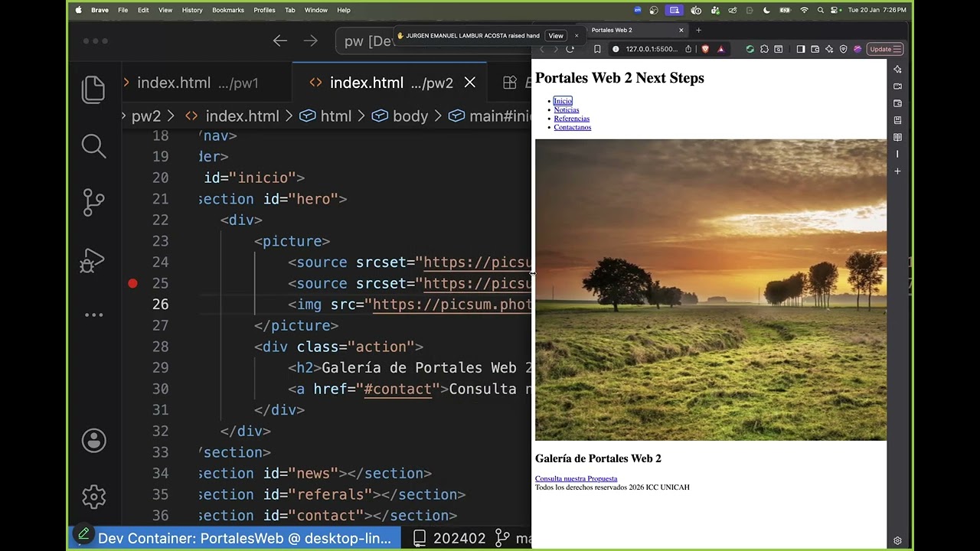This screenshot has width=980, height=551.
Task: Open Spotlight search in menu bar
Action: 821,10
